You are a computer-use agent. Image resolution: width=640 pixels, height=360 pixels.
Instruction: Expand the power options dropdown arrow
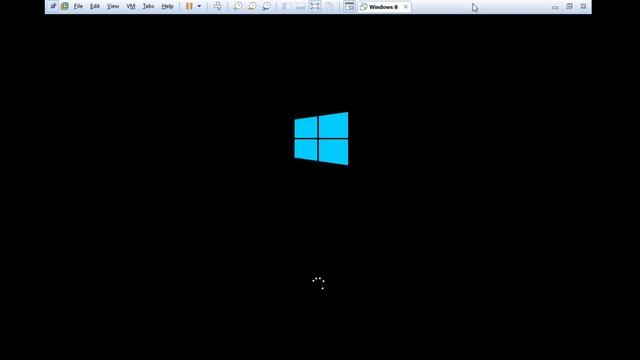199,6
